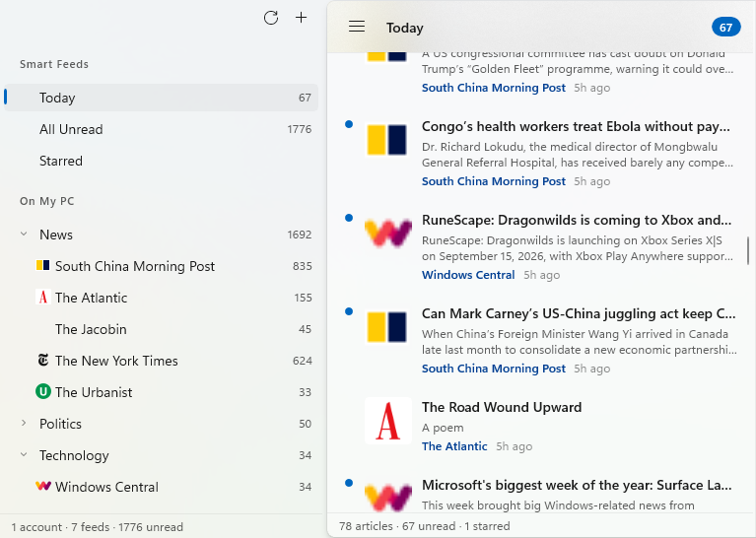Select the Starred smart feed
Image resolution: width=756 pixels, height=538 pixels.
click(x=161, y=161)
